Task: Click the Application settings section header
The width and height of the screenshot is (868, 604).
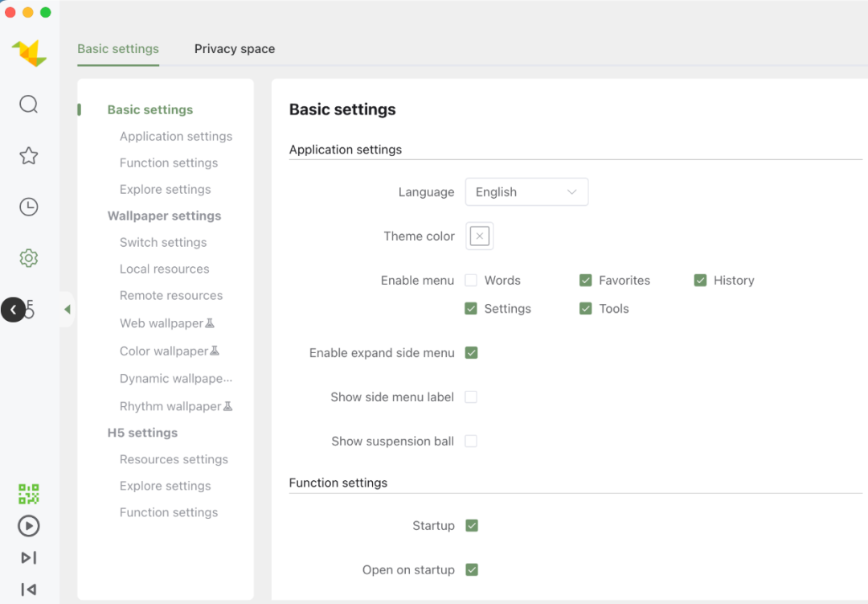Action: [x=346, y=150]
